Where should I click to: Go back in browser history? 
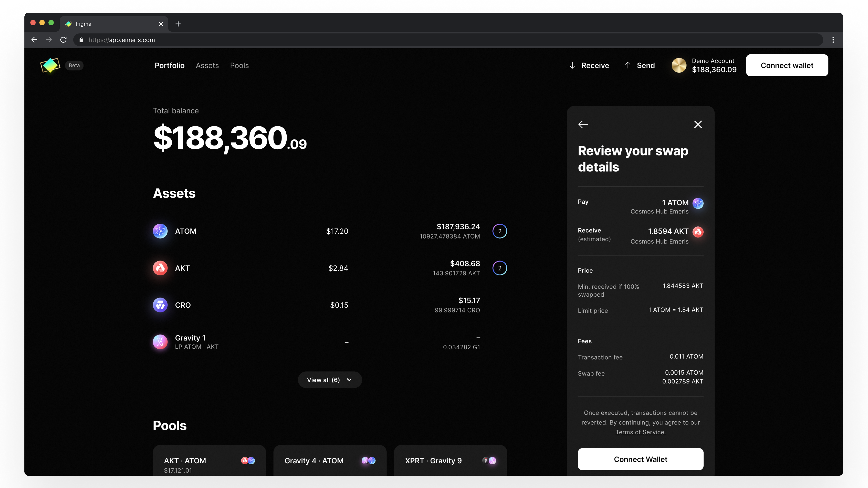(x=34, y=40)
